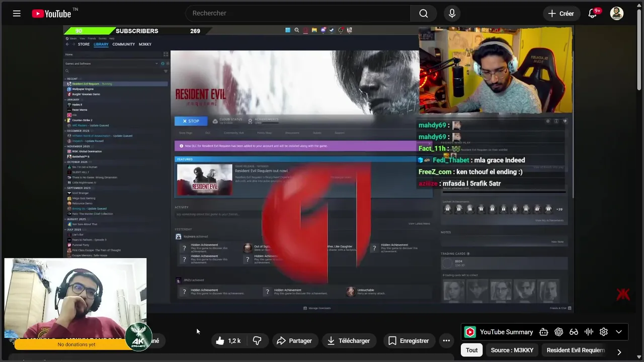Image resolution: width=644 pixels, height=362 pixels.
Task: Save the video with Enregistrer
Action: click(409, 341)
